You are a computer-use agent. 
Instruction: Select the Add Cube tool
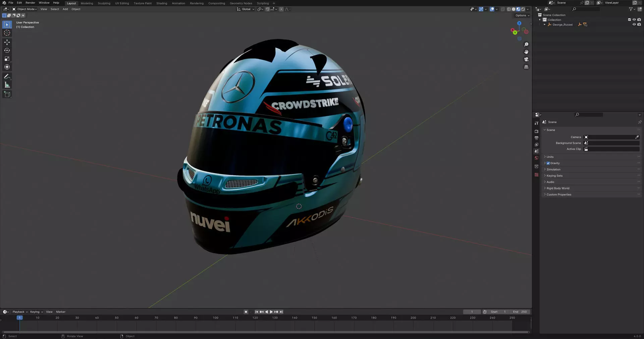(x=7, y=94)
